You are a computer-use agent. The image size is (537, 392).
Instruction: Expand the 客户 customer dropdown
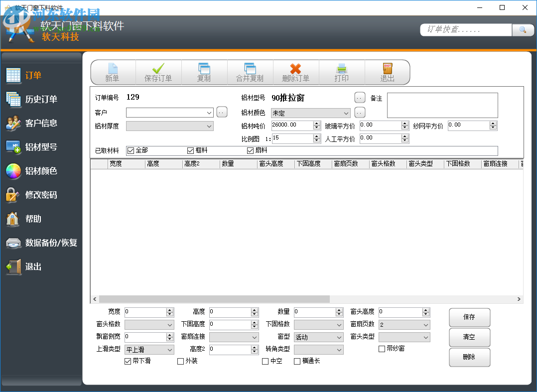(209, 113)
